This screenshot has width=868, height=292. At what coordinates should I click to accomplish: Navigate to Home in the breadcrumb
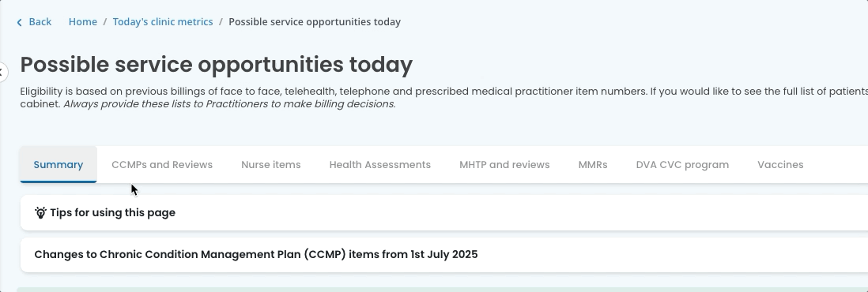(x=82, y=21)
